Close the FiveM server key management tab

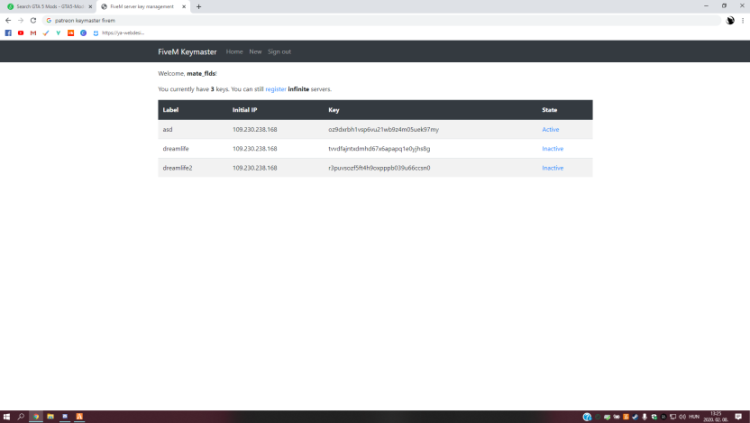184,7
